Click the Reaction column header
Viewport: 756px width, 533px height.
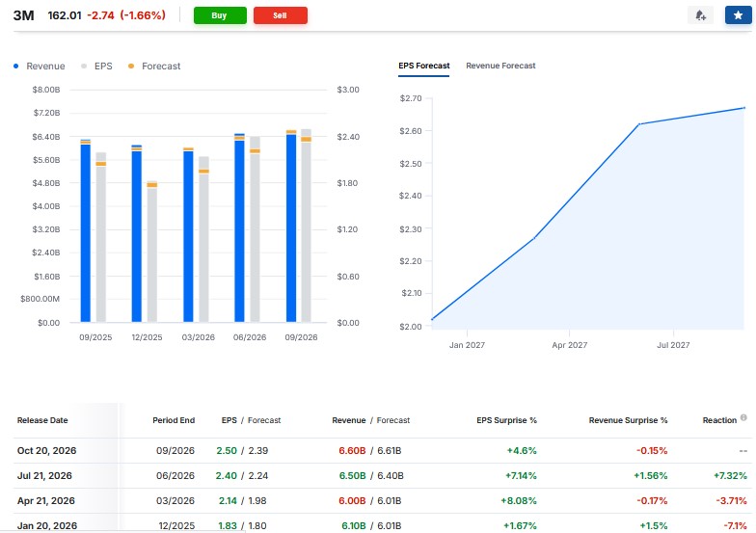[x=719, y=420]
